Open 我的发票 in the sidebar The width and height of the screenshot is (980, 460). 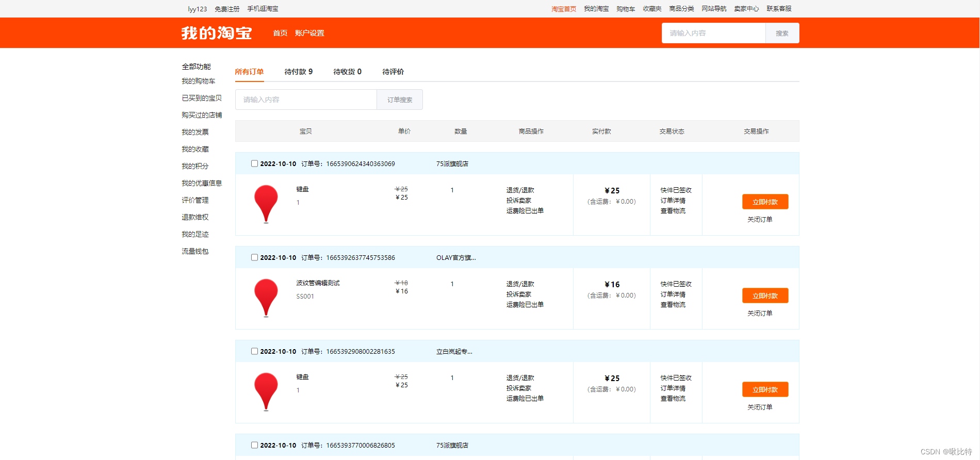(195, 132)
